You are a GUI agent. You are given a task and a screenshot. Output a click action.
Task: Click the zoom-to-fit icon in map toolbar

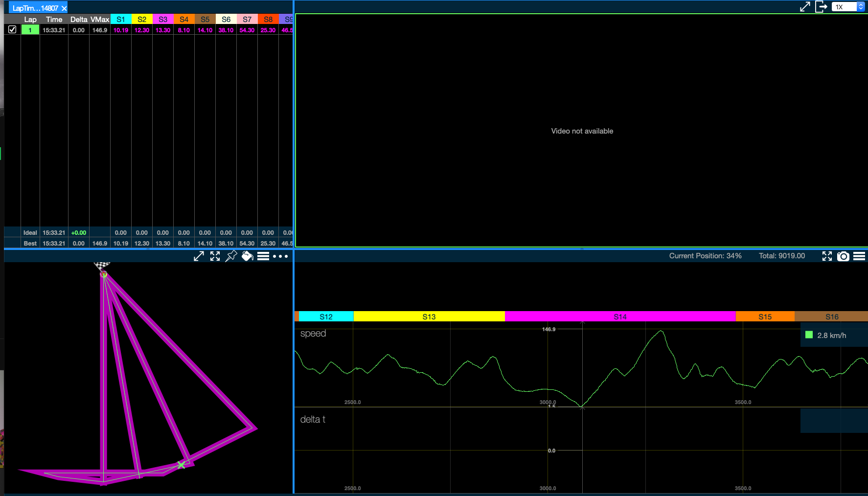215,256
